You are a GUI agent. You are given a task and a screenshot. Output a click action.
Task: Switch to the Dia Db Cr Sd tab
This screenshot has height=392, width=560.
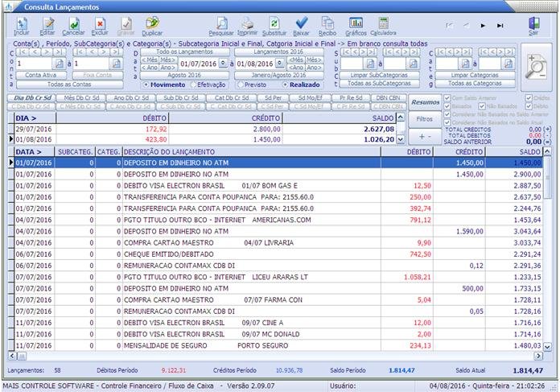(32, 98)
